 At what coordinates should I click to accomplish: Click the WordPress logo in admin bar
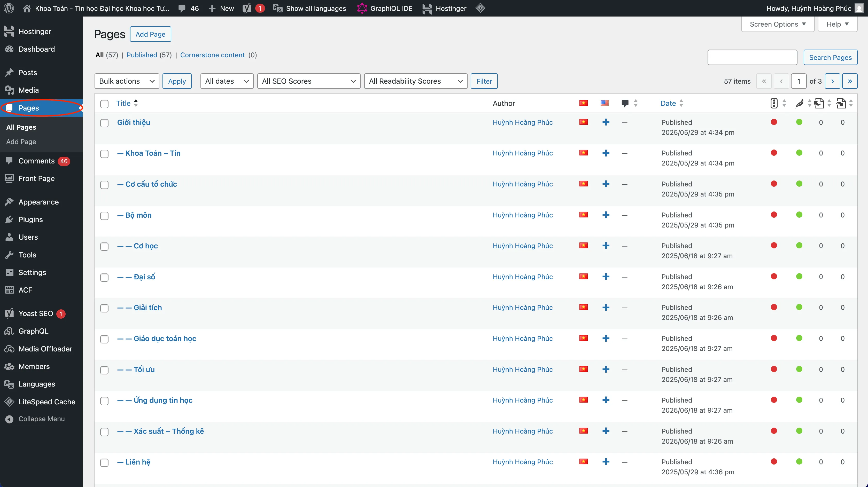click(9, 8)
